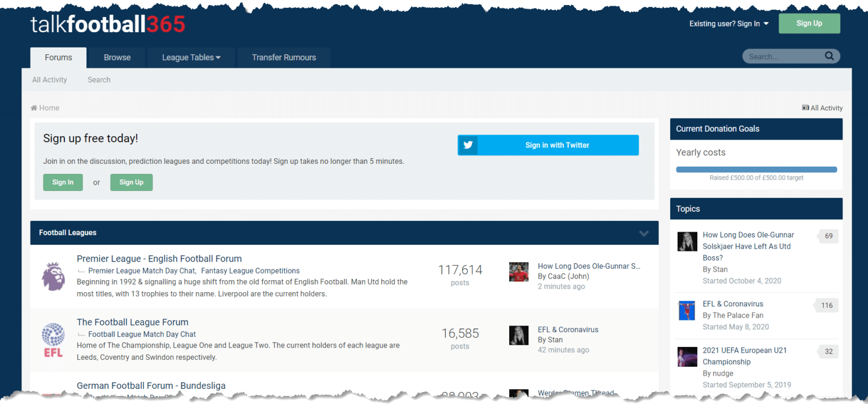
Task: Click the yearly costs donation progress bar
Action: (756, 169)
